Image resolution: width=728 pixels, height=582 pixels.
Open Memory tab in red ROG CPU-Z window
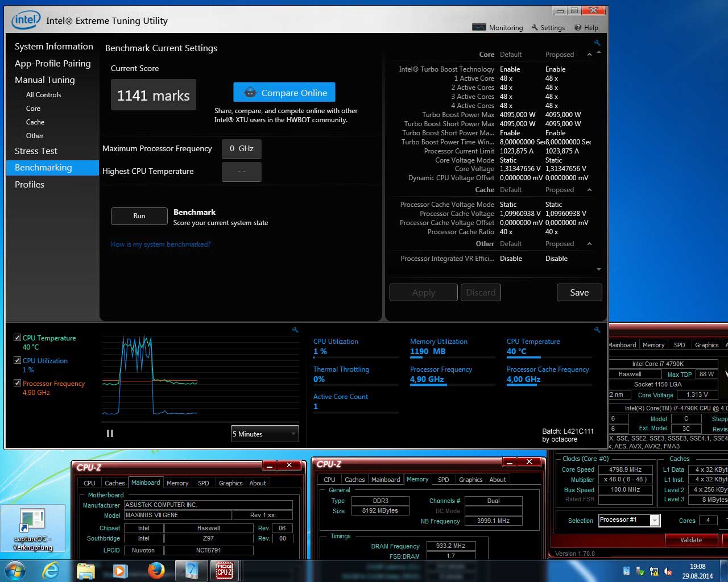point(653,345)
